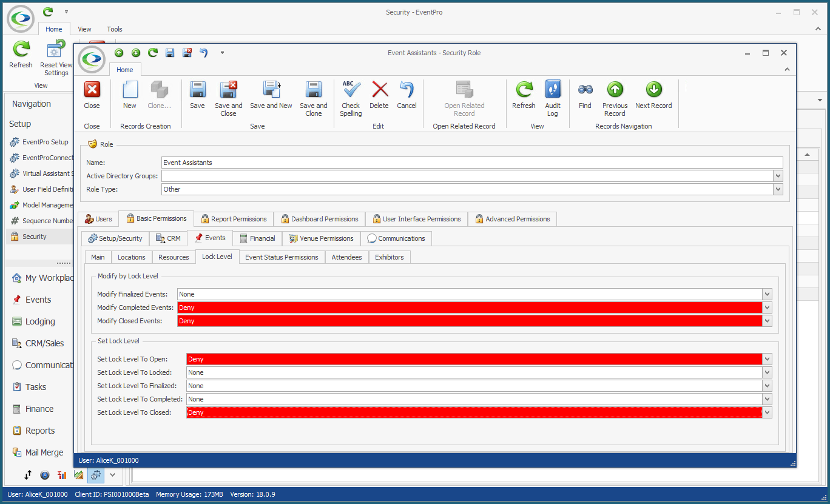Open Modify Closed Events dropdown arrow
Image resolution: width=830 pixels, height=504 pixels.
pos(767,321)
